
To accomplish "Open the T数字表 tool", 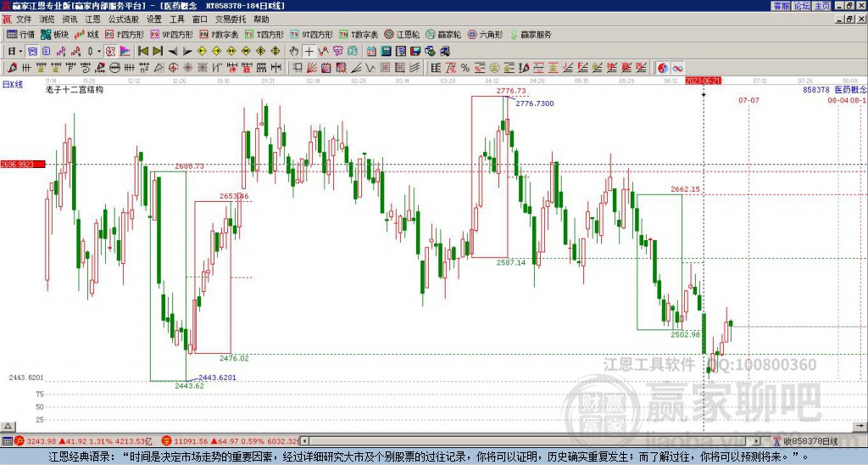I will 359,34.
